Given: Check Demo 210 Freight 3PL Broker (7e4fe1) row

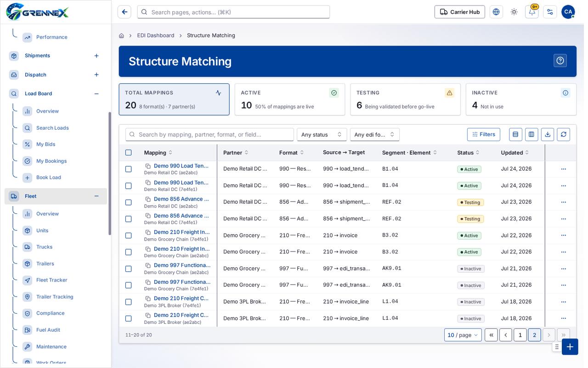Looking at the screenshot, I should pyautogui.click(x=128, y=302).
